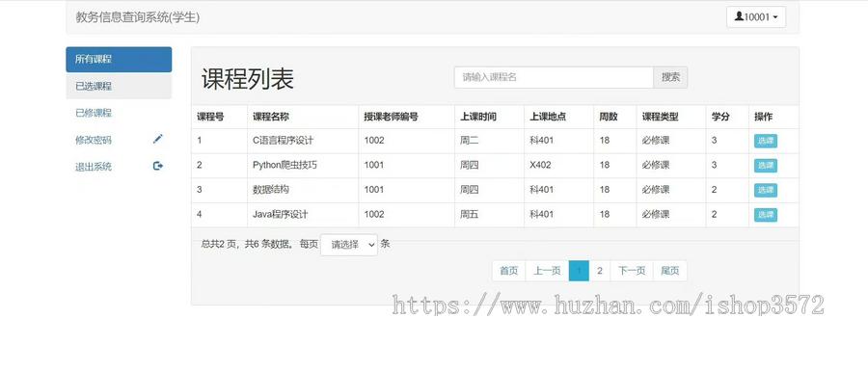
Task: Click the 上课时间 column header
Action: 478,117
